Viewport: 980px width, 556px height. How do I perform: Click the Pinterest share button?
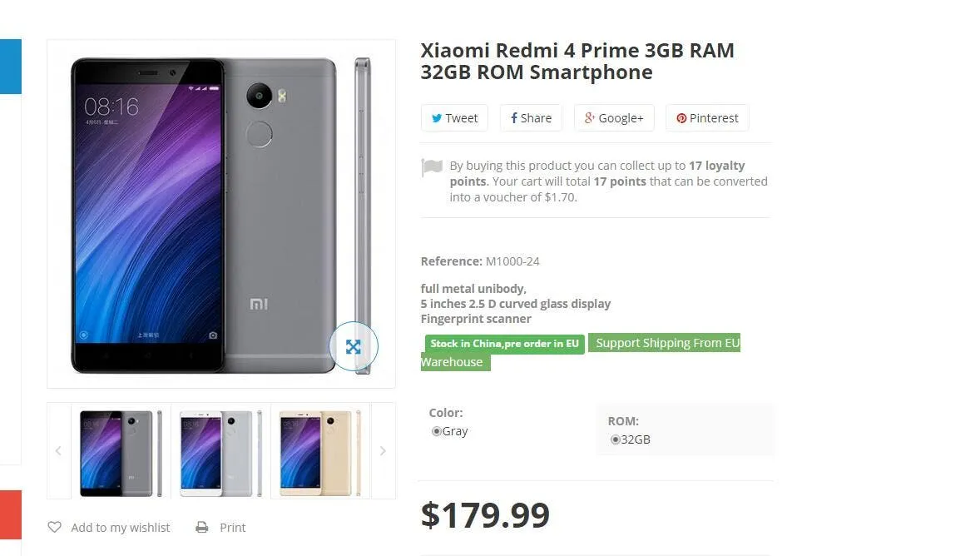(x=707, y=118)
